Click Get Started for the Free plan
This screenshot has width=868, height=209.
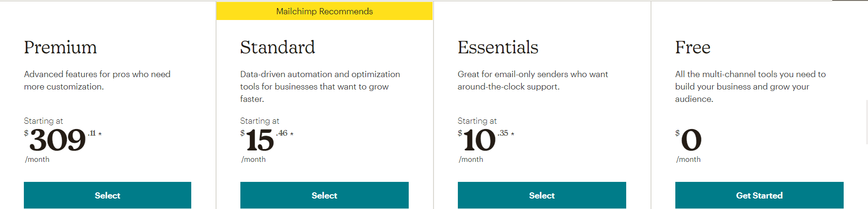pos(759,195)
